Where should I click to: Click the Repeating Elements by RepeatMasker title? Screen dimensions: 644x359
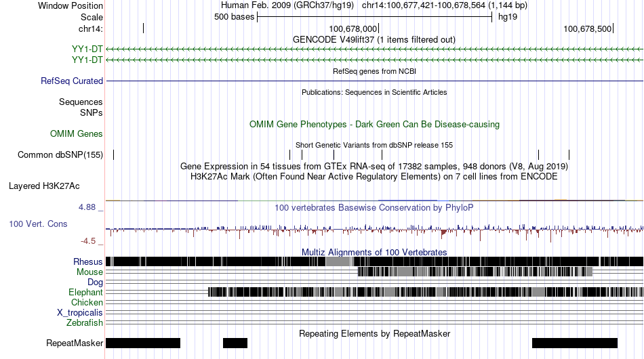pyautogui.click(x=375, y=333)
